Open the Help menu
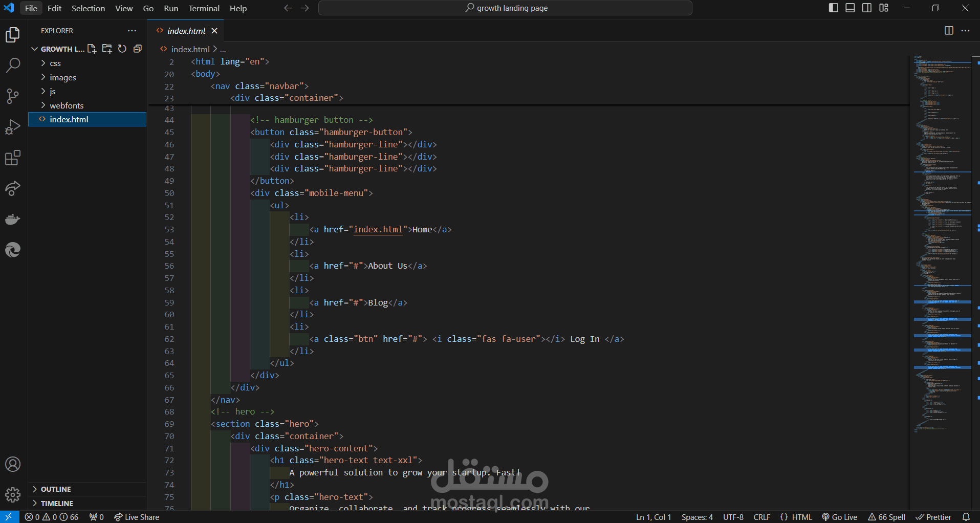The height and width of the screenshot is (523, 980). point(238,8)
